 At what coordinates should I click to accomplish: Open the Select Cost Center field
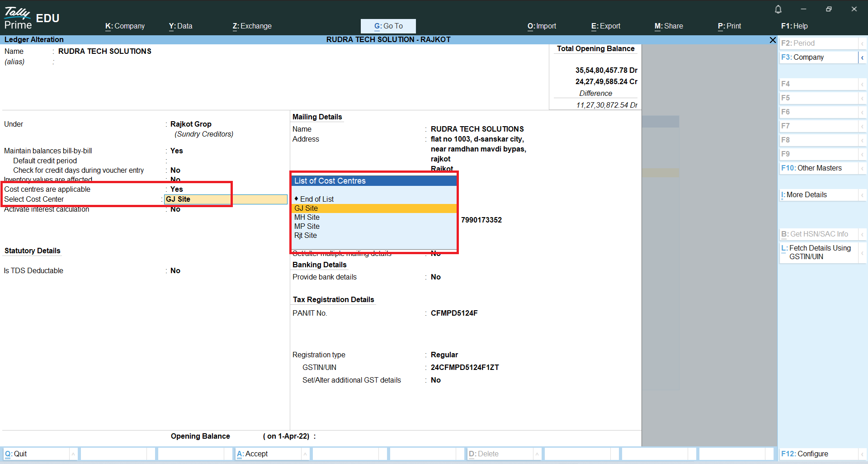tap(225, 199)
